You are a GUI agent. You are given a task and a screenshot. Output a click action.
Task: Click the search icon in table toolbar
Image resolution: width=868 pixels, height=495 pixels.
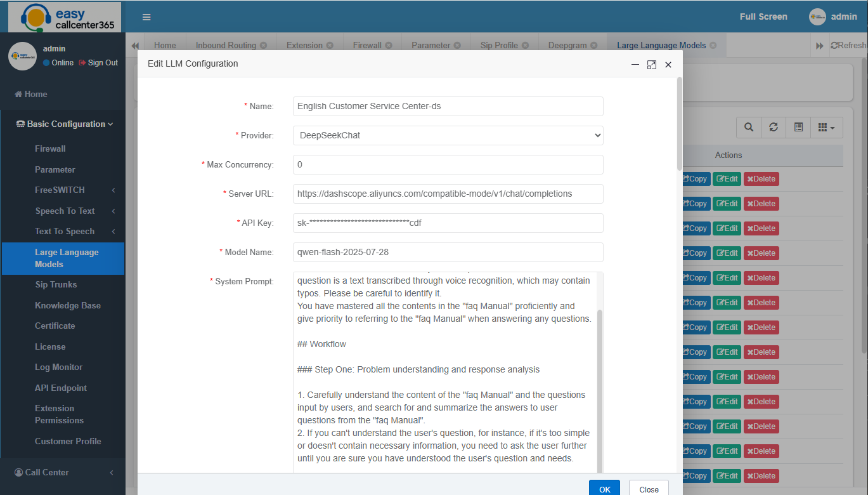tap(749, 127)
